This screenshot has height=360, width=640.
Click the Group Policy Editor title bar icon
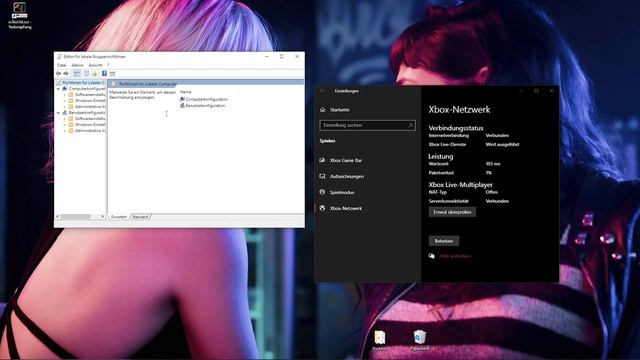[x=60, y=56]
